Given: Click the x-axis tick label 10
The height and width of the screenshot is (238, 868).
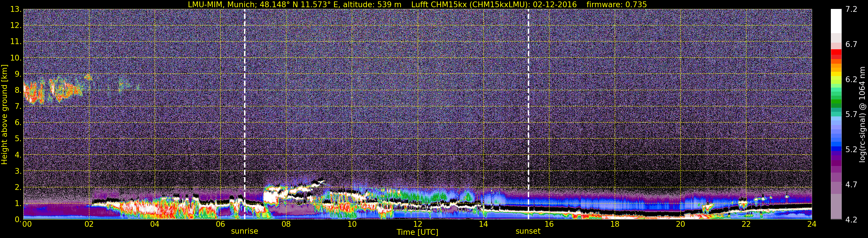Looking at the screenshot, I should point(352,224).
